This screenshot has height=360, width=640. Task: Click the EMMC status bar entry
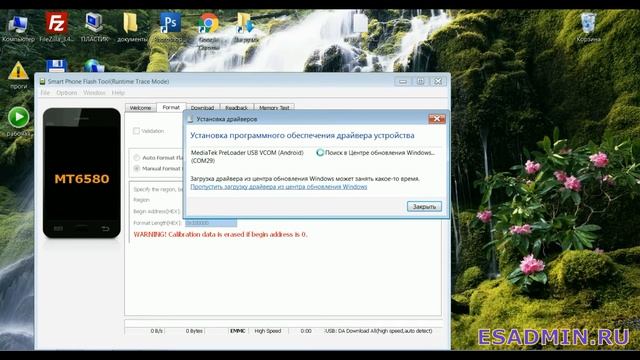click(x=238, y=331)
